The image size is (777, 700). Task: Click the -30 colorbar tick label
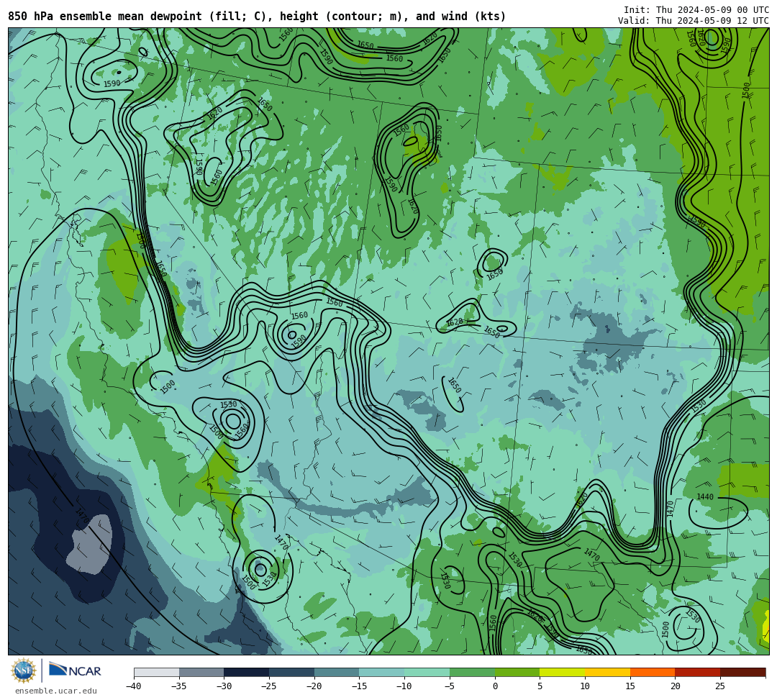[224, 686]
